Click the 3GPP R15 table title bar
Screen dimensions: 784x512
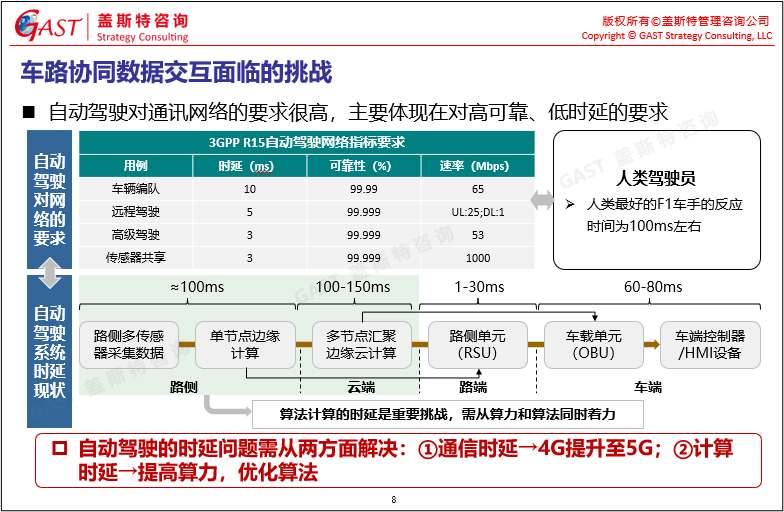[306, 142]
